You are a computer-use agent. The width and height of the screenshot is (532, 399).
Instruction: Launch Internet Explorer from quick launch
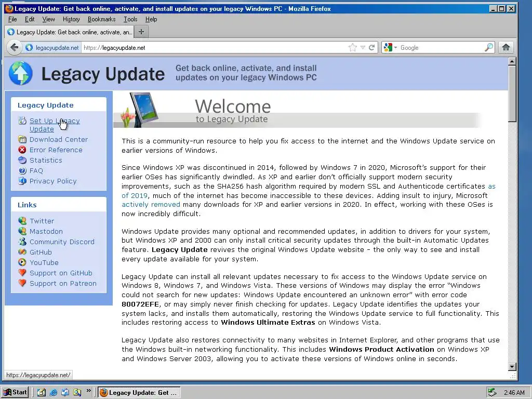pos(54,393)
